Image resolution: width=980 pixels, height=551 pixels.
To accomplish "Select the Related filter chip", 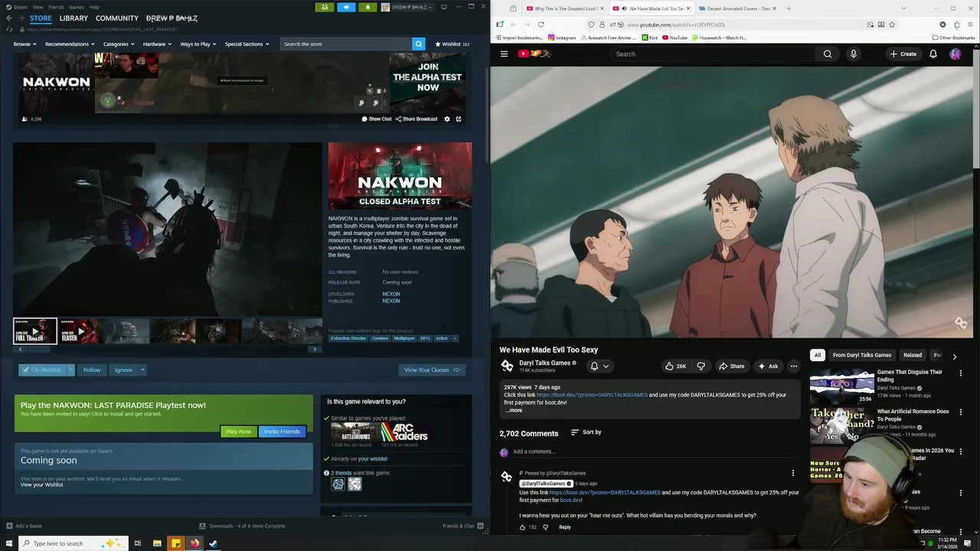I will (912, 355).
